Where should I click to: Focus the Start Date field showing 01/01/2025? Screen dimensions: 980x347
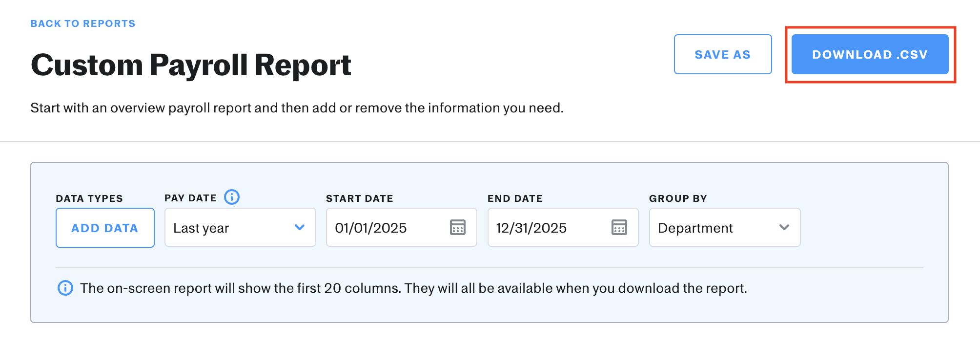pyautogui.click(x=381, y=228)
